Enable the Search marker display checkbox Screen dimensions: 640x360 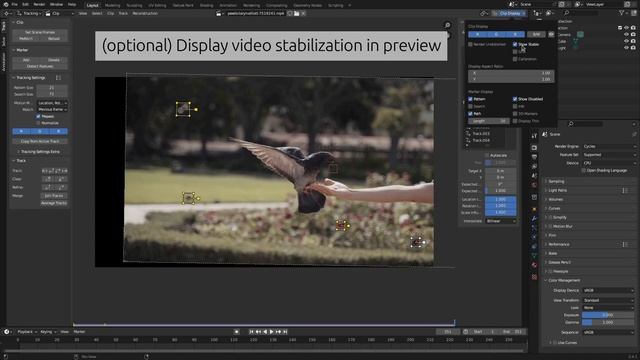[x=470, y=107]
